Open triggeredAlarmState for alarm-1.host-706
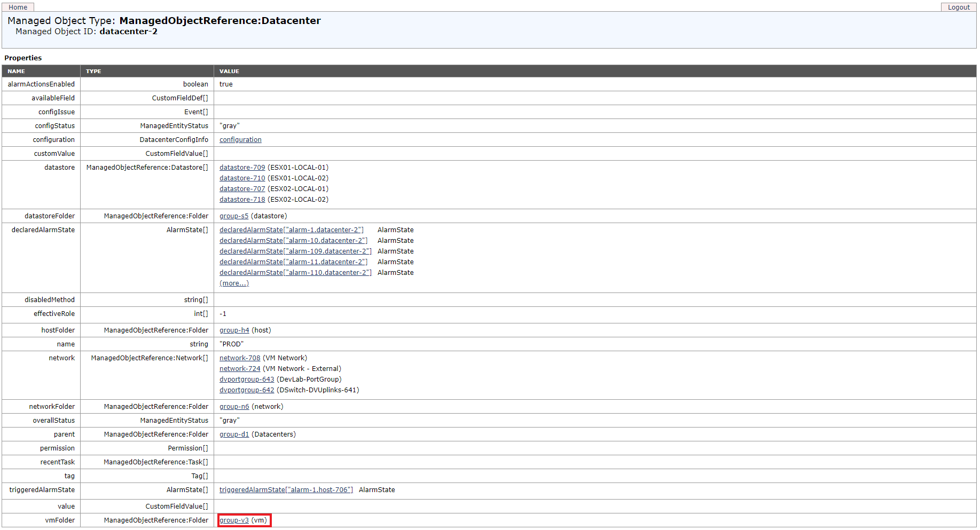Image resolution: width=980 pixels, height=530 pixels. point(286,489)
